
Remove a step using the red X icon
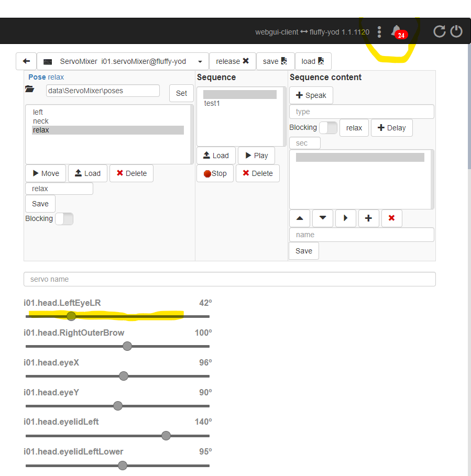[391, 218]
